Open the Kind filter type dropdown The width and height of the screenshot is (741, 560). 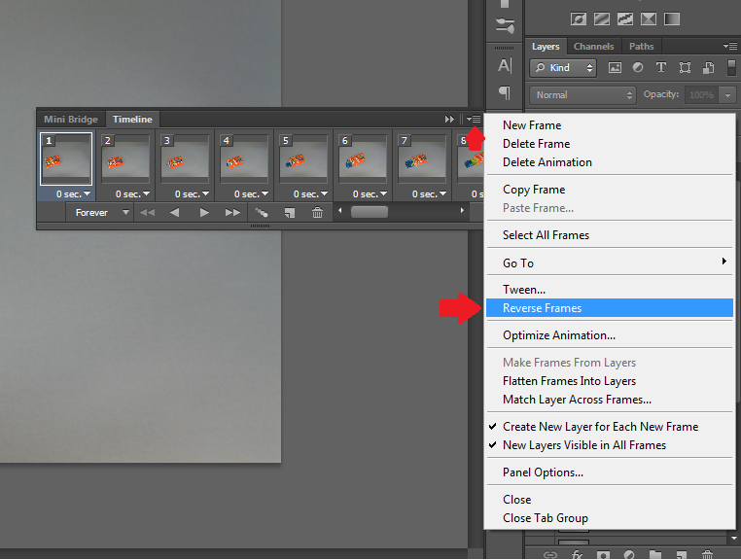(x=563, y=68)
